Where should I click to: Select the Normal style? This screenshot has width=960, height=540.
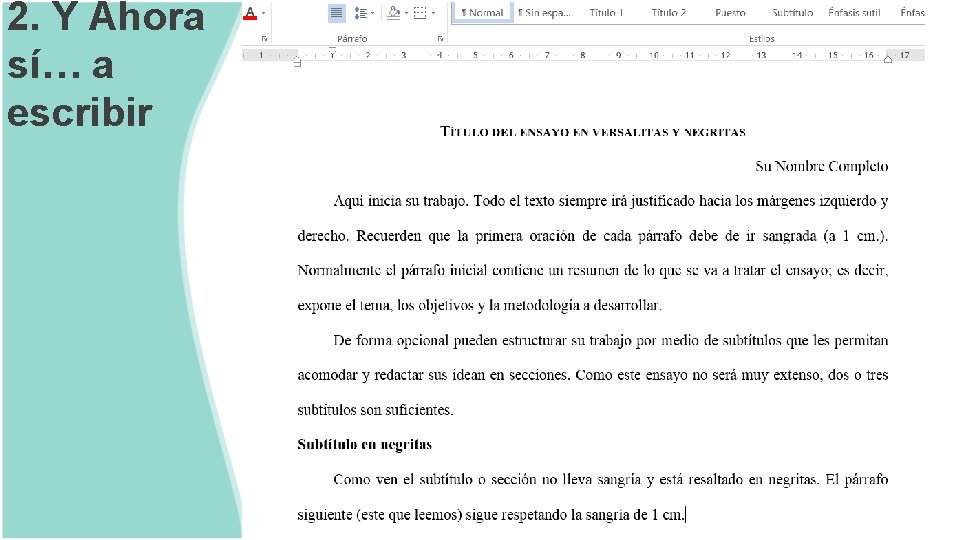[482, 12]
